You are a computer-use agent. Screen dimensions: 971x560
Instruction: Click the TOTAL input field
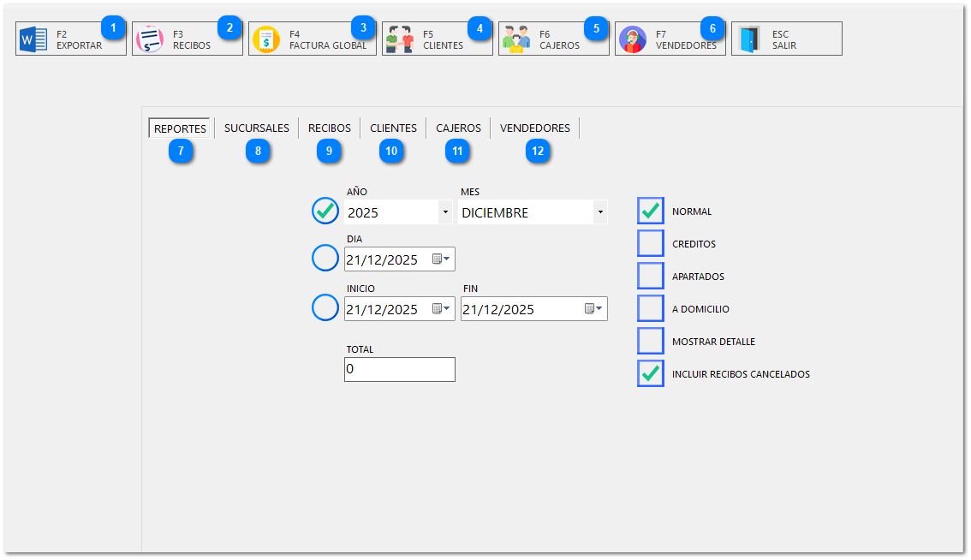tap(399, 369)
